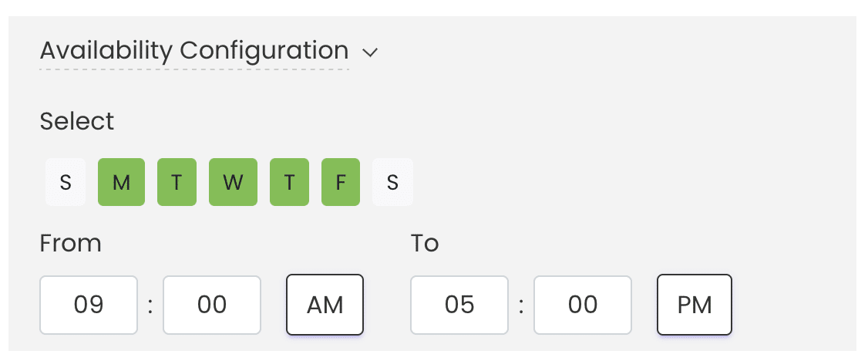868x361 pixels.
Task: Click the From hour field showing 09
Action: click(x=89, y=305)
